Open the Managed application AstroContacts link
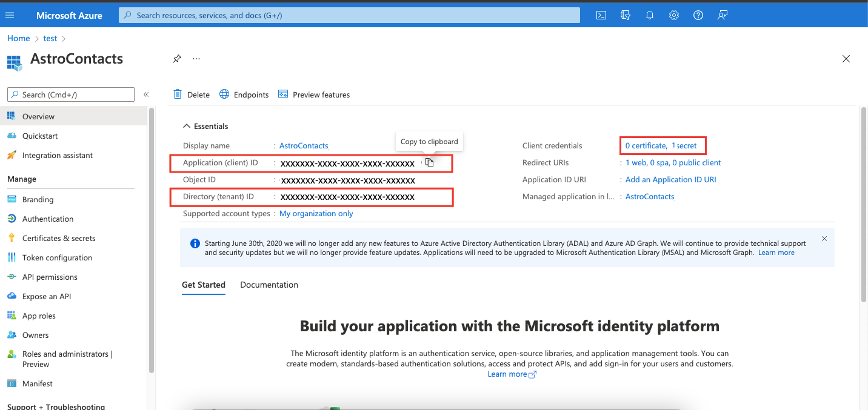This screenshot has width=868, height=410. (650, 196)
